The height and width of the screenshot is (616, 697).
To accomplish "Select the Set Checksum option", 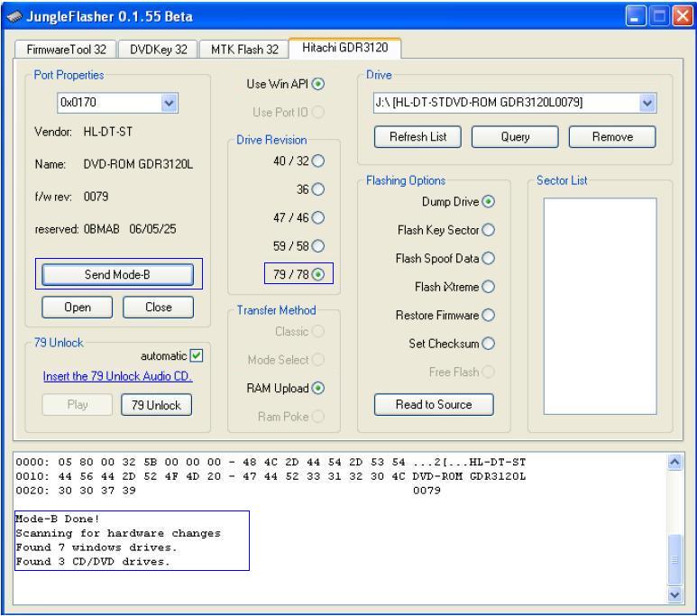I will [x=488, y=344].
